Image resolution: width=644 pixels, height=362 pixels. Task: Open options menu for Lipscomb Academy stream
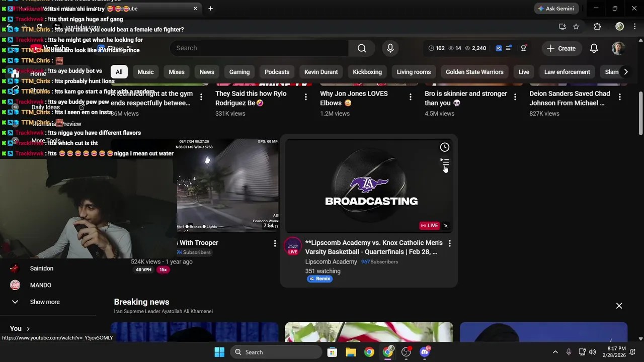(x=450, y=243)
